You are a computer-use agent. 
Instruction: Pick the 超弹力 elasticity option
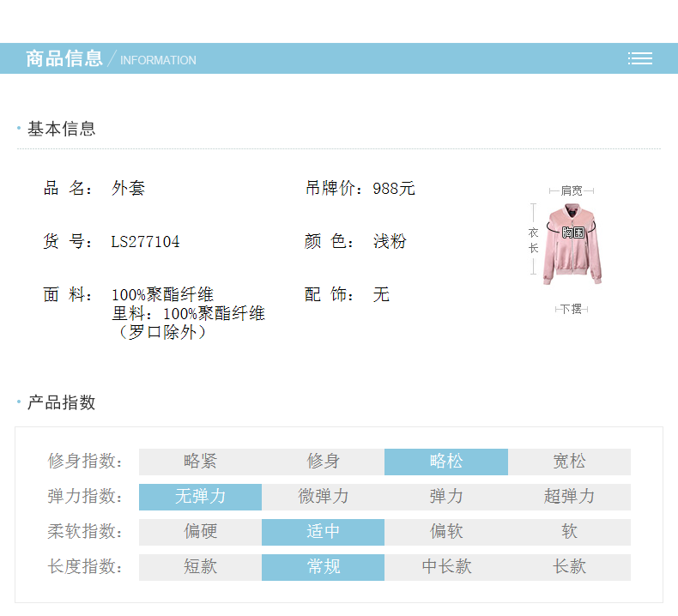(569, 497)
